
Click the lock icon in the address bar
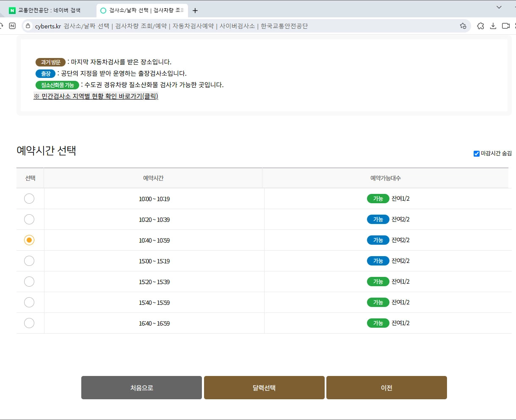[27, 26]
